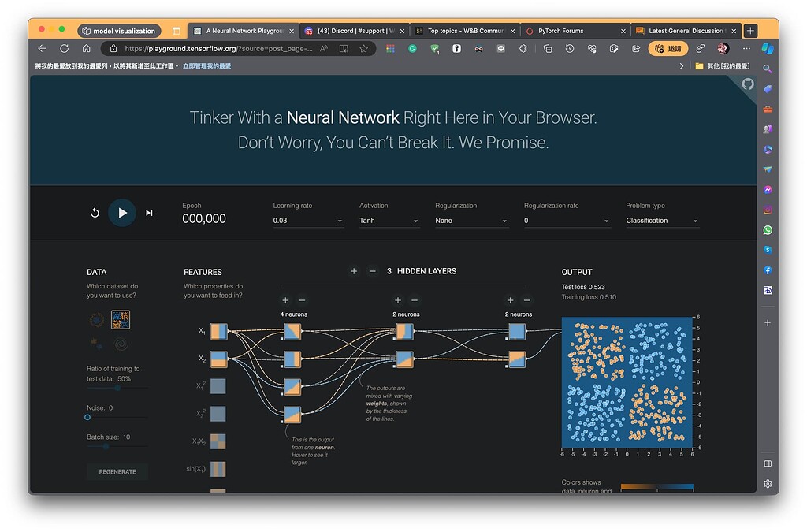Viewport: 807px width, 532px height.
Task: Select the spiral dataset thumbnail
Action: coord(121,344)
